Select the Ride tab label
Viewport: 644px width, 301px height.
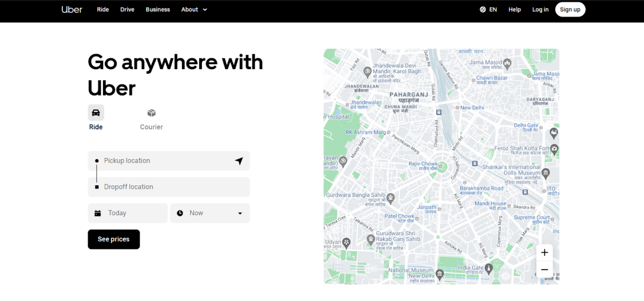[x=96, y=127]
